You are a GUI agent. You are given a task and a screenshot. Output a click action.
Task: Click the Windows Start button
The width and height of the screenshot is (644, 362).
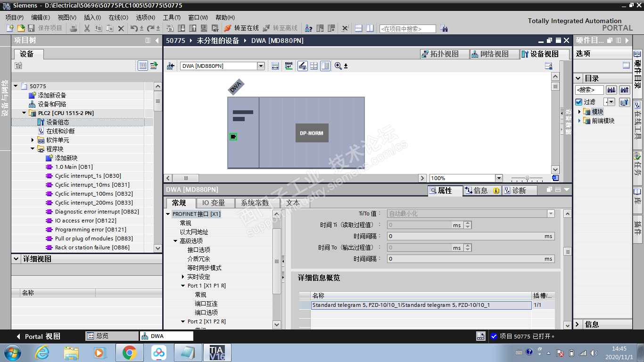pyautogui.click(x=12, y=352)
